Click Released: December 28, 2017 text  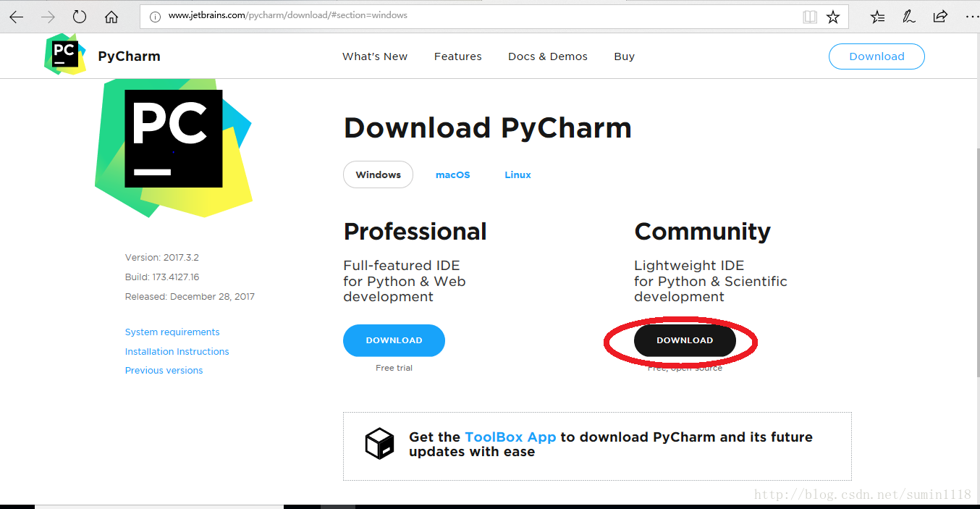(x=190, y=297)
